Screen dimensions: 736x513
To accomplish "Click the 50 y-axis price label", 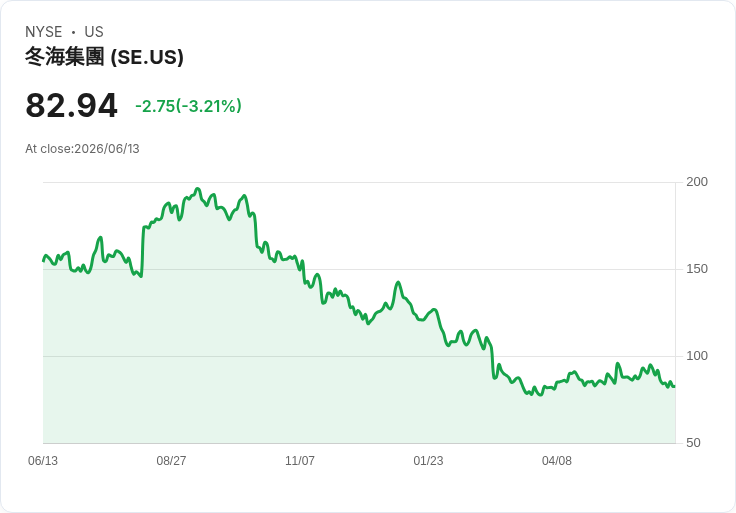I will pos(693,443).
